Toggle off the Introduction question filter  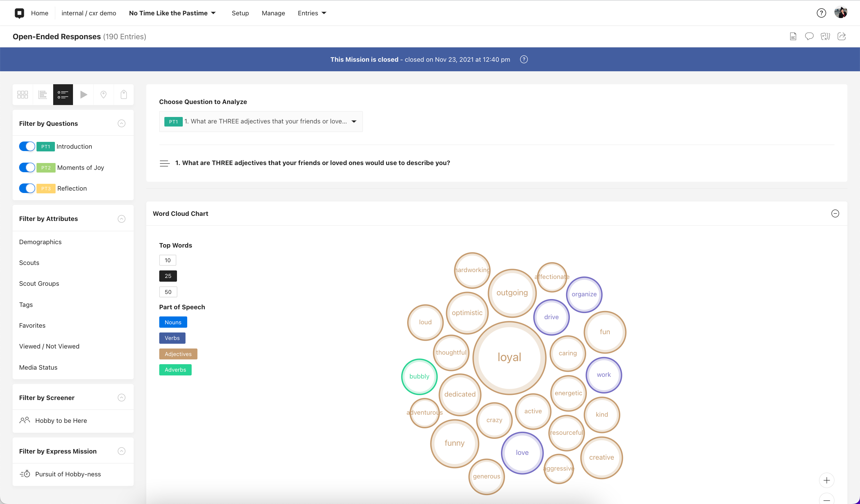(27, 146)
